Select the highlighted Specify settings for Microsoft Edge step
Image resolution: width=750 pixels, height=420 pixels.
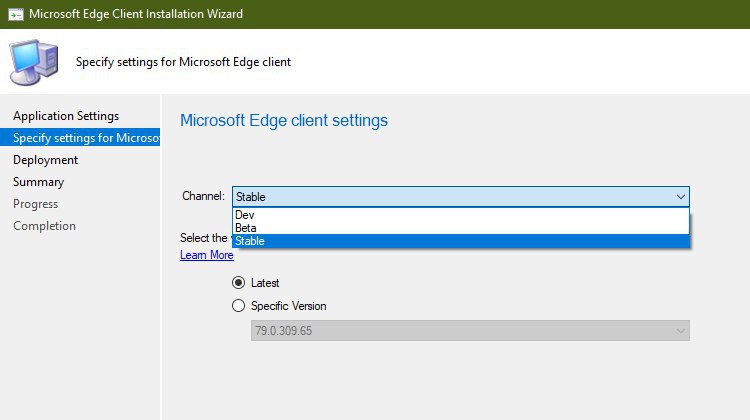pos(80,138)
